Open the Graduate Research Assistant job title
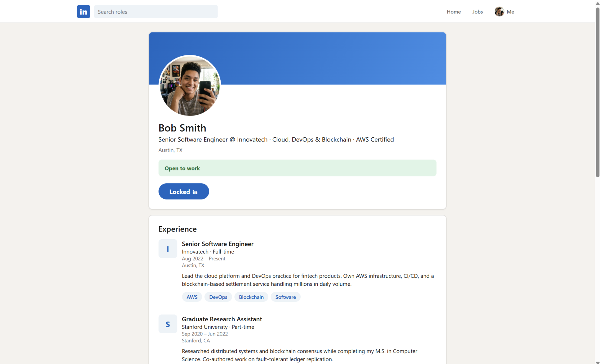 pos(222,319)
